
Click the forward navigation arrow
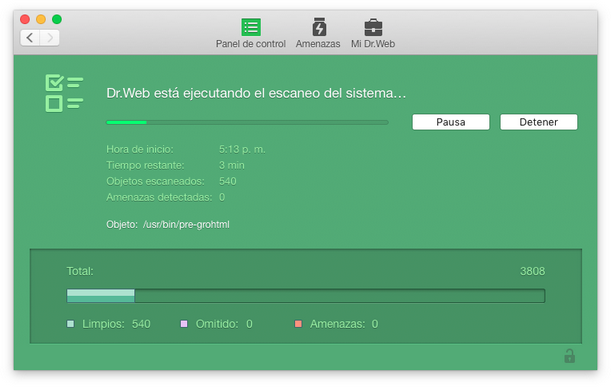[x=49, y=38]
